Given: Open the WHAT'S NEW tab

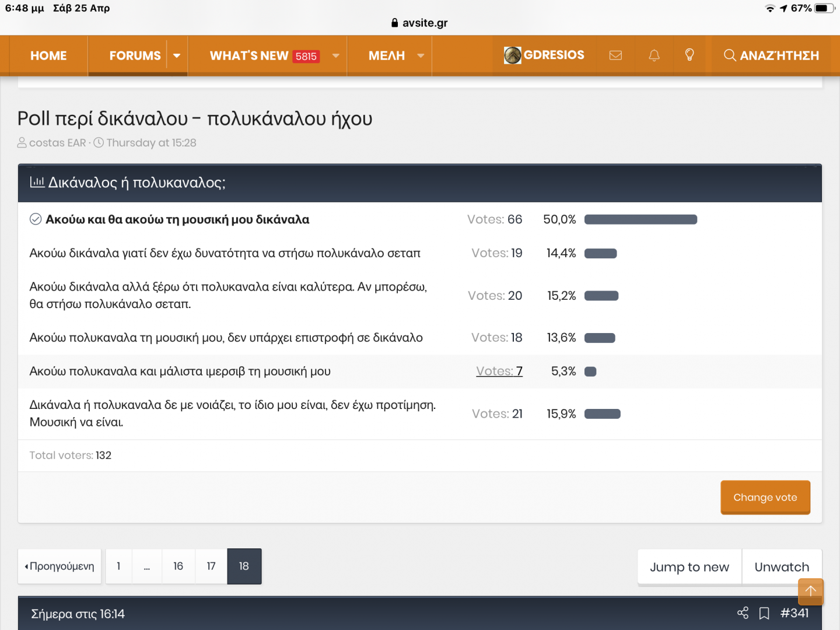Looking at the screenshot, I should 249,56.
